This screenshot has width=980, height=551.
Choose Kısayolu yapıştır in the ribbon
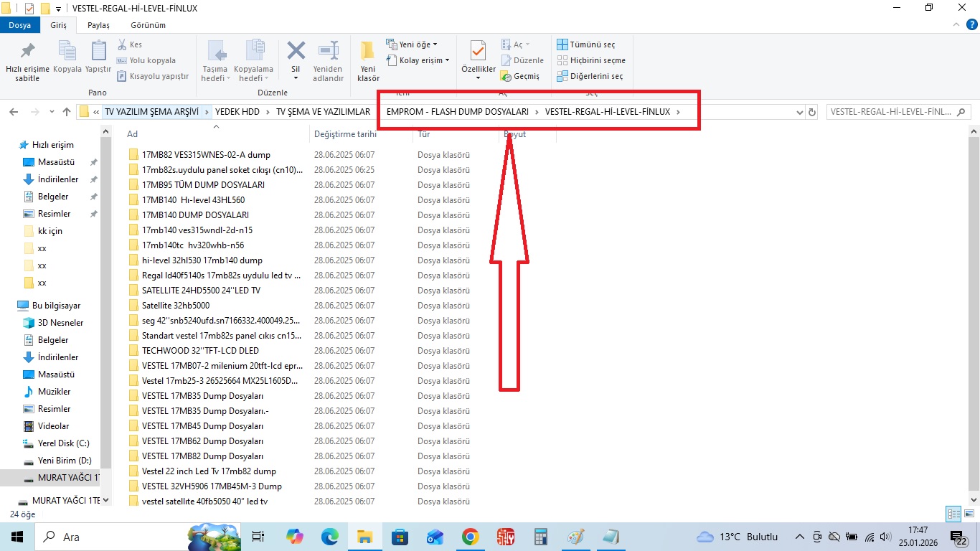point(152,76)
